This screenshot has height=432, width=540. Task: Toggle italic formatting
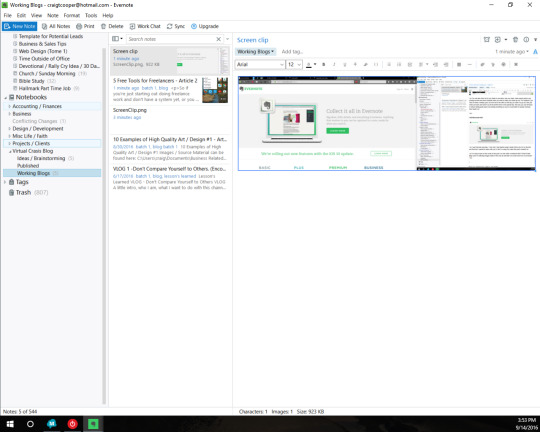[334, 64]
